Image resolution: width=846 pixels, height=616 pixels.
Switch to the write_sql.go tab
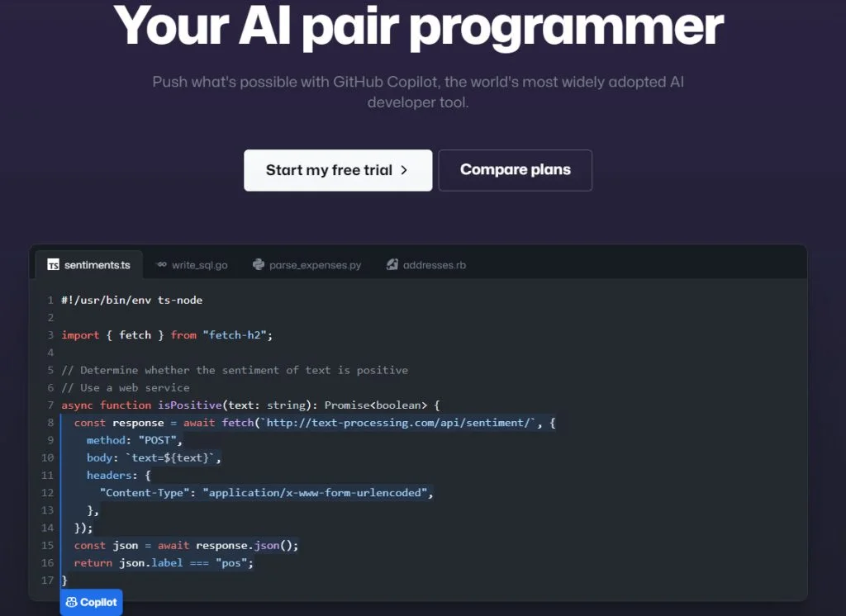click(x=192, y=265)
